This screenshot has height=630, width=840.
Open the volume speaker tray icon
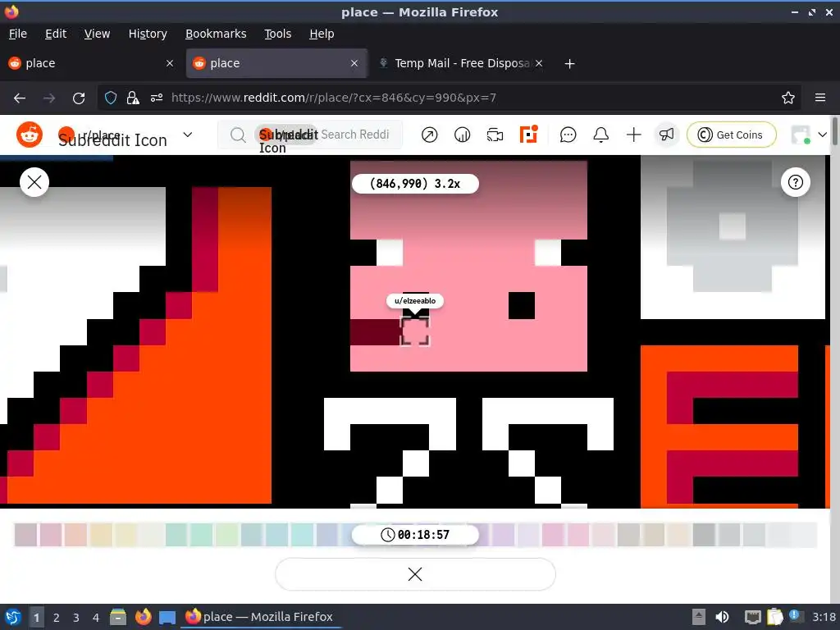(722, 617)
